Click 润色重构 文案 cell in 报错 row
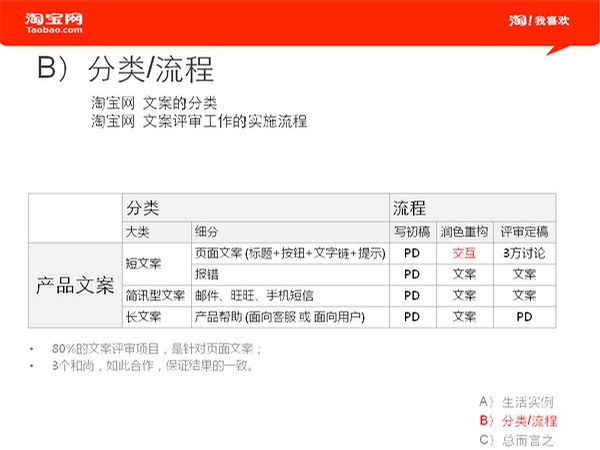Image resolution: width=600 pixels, height=450 pixels. [465, 274]
